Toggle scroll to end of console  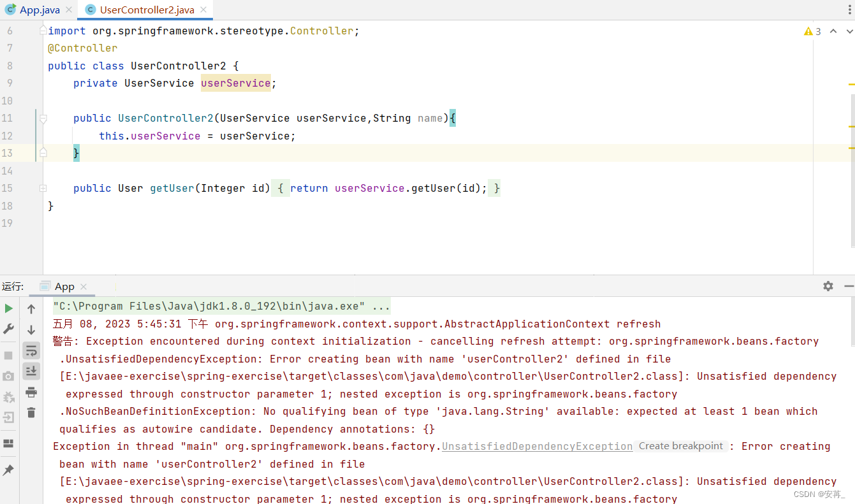click(31, 371)
